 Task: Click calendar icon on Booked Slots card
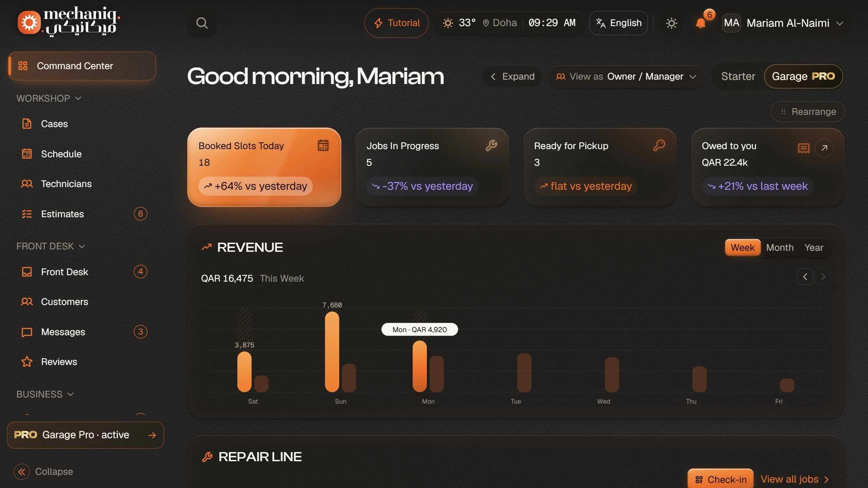click(323, 145)
